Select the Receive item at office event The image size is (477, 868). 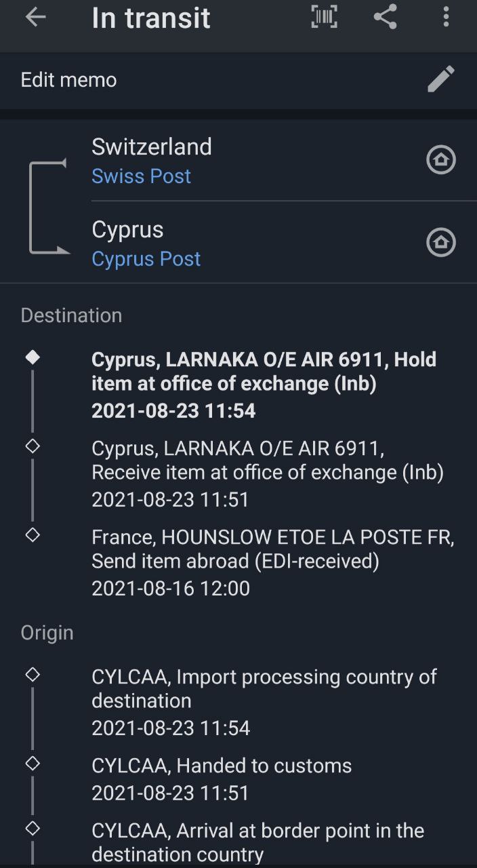coord(268,473)
